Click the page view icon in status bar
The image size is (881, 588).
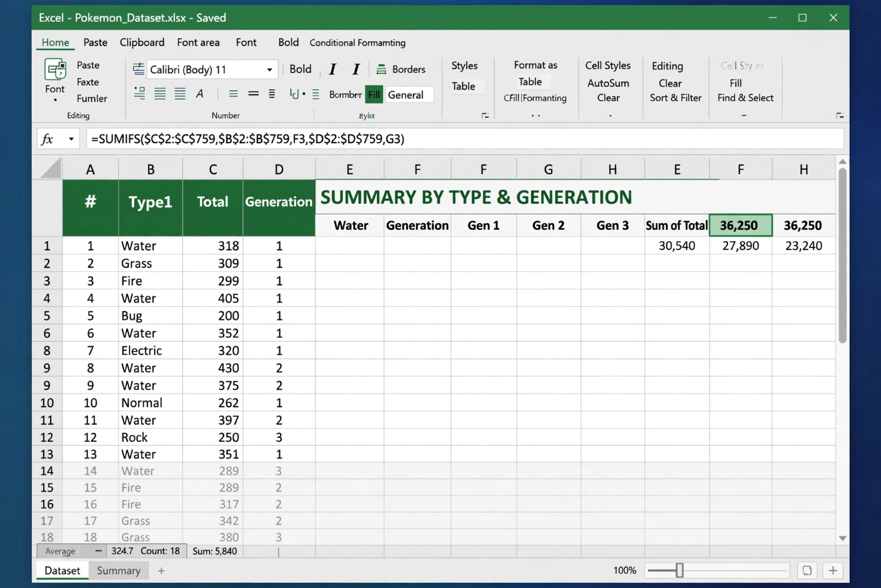[807, 571]
